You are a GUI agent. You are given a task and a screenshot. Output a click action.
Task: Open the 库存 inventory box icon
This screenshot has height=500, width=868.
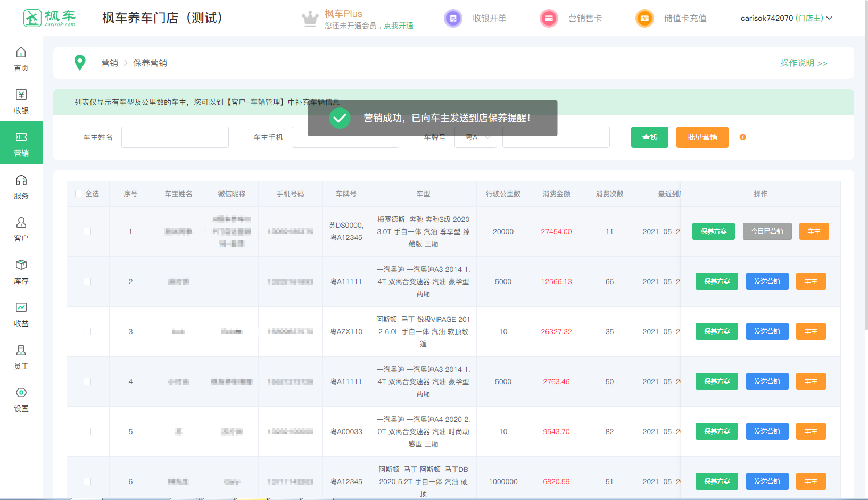[21, 265]
